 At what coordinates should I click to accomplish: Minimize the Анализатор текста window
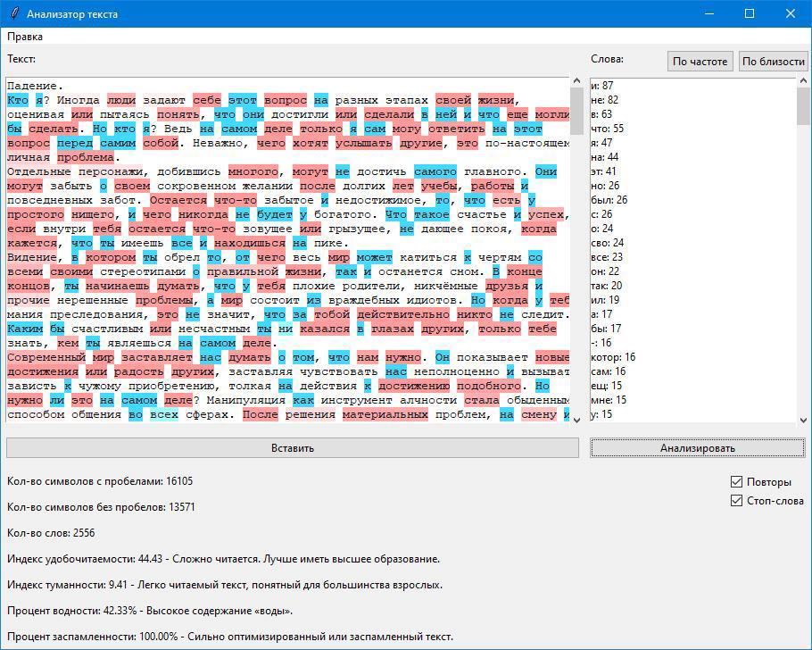tap(708, 14)
